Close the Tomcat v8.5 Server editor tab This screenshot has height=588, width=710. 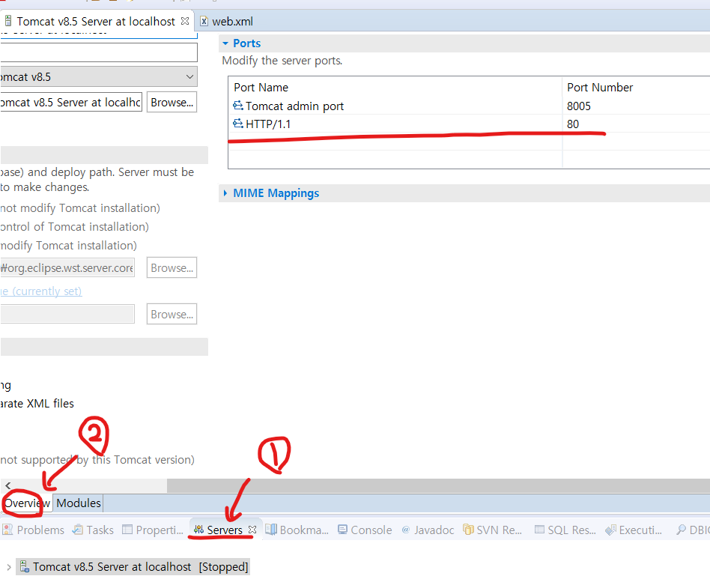(185, 21)
